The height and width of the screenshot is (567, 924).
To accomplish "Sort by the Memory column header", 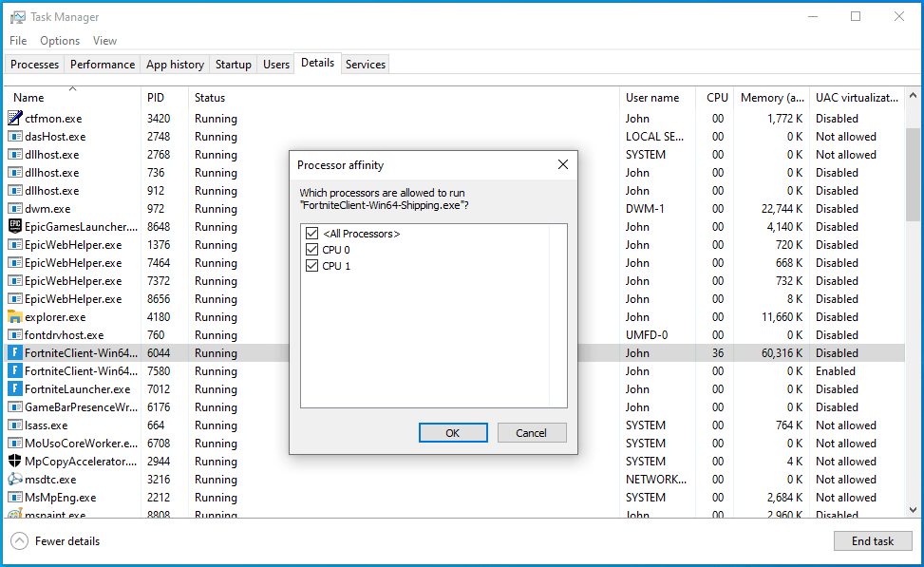I will [771, 97].
